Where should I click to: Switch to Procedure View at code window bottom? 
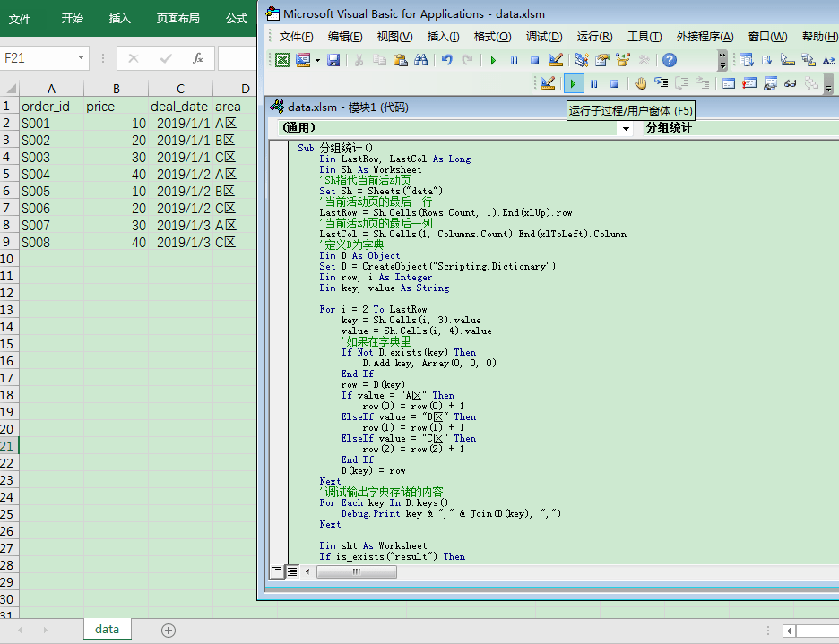pos(278,571)
